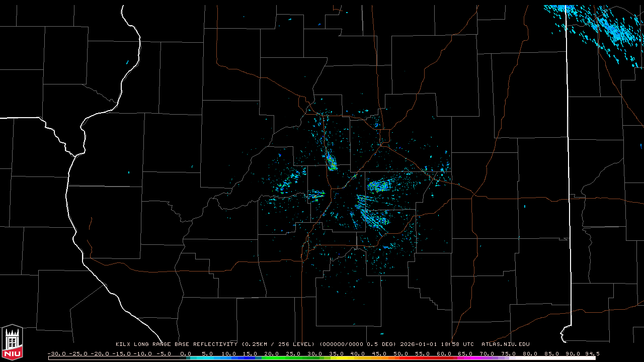The image size is (644, 362).
Task: Click the -30.0 label on the scale
Action: point(56,353)
